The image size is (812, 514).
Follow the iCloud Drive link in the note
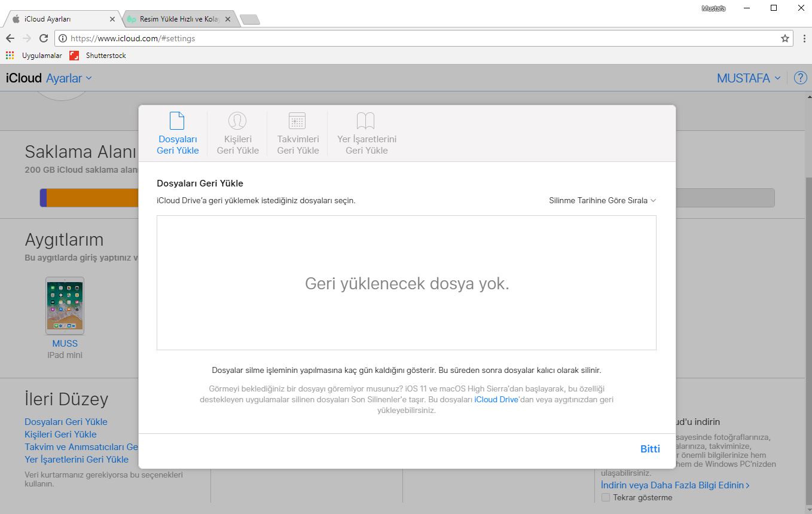pyautogui.click(x=496, y=399)
